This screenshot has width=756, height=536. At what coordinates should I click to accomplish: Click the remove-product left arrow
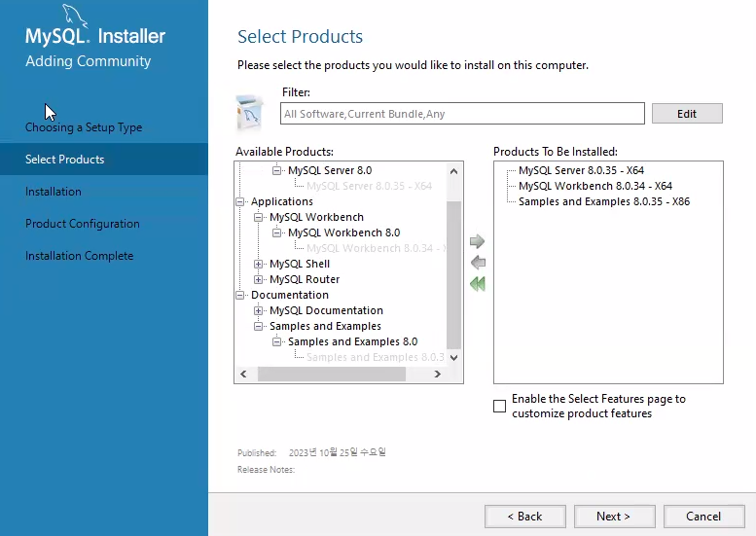[478, 263]
